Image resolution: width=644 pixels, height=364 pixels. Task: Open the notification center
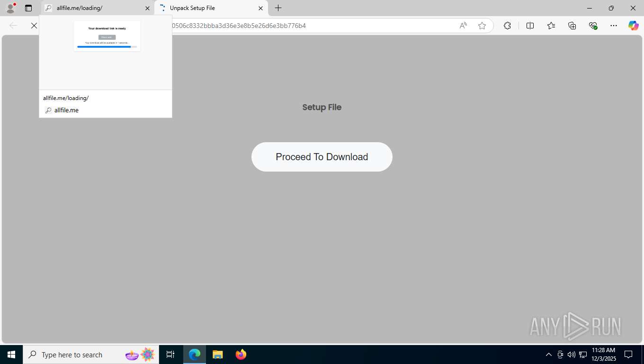[x=628, y=355]
